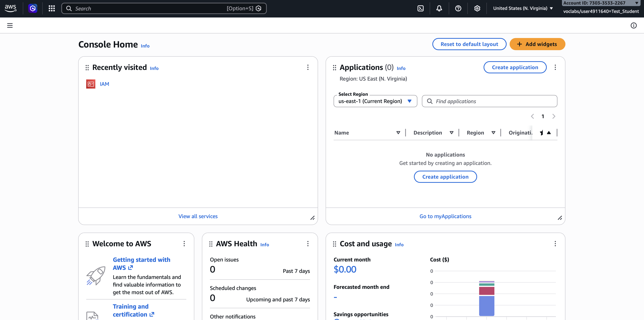Viewport: 644px width, 320px height.
Task: Go to next applications page arrow
Action: [x=553, y=116]
